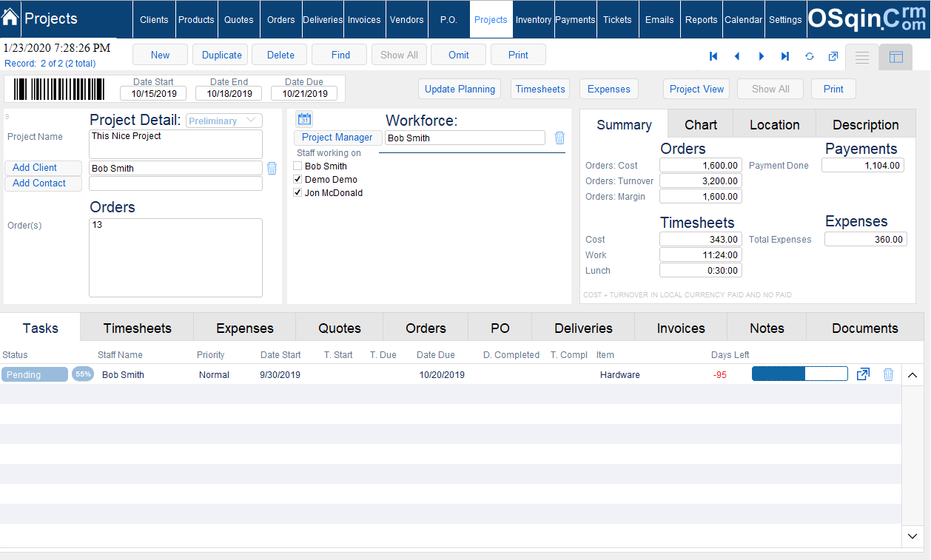This screenshot has width=931, height=560.
Task: Click the Date Due 10/21/2019 field
Action: (304, 94)
